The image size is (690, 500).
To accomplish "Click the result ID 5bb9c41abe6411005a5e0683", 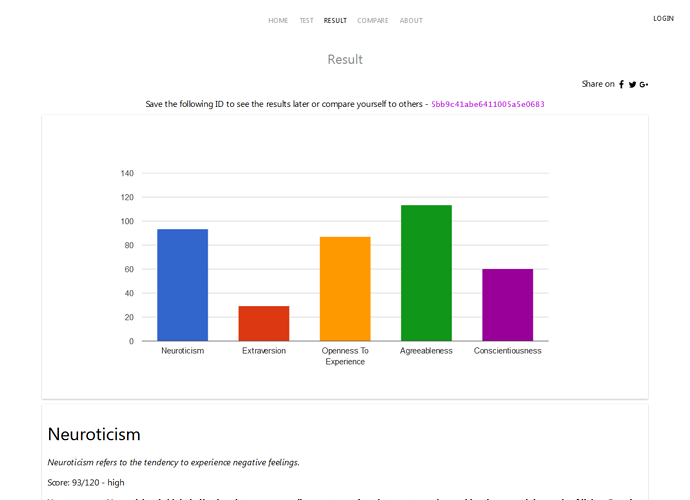I will click(488, 104).
